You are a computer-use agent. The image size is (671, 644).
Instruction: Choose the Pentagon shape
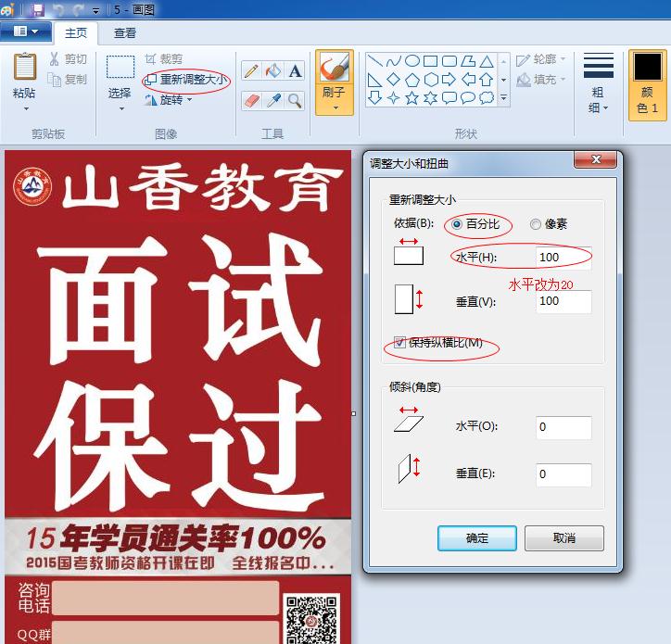pos(412,80)
